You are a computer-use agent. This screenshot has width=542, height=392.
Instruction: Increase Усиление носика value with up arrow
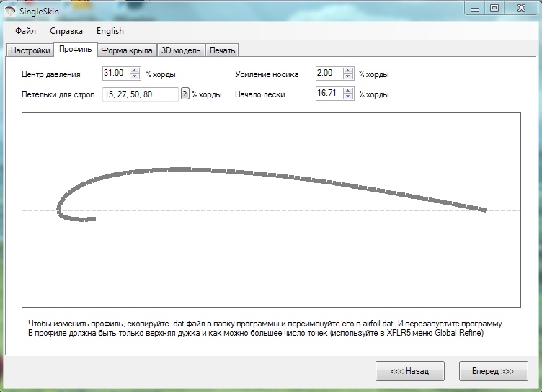347,71
